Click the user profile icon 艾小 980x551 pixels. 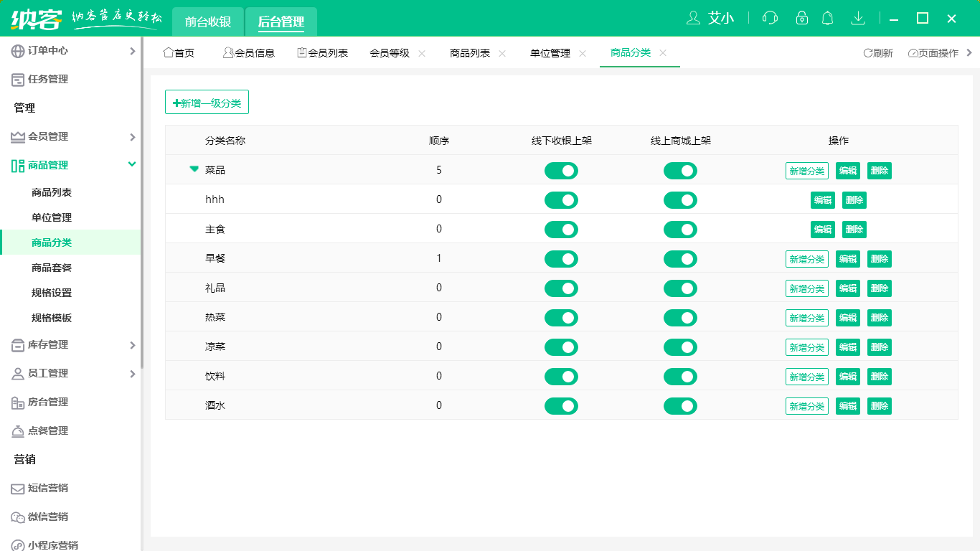(x=693, y=19)
